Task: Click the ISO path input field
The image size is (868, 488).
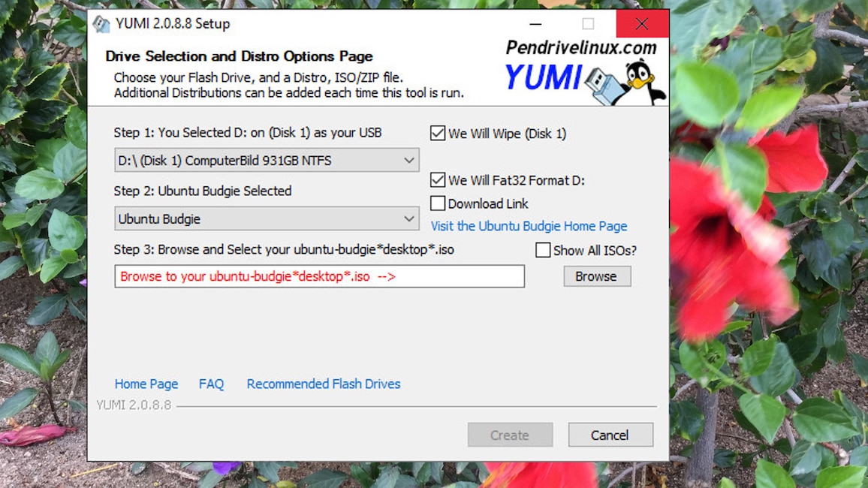Action: click(318, 276)
